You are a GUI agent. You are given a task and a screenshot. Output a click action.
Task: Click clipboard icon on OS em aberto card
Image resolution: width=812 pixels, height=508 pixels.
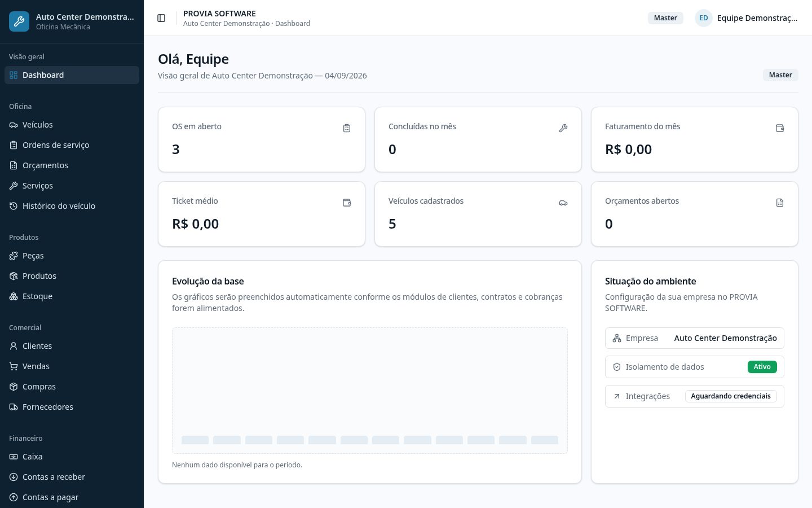point(347,128)
